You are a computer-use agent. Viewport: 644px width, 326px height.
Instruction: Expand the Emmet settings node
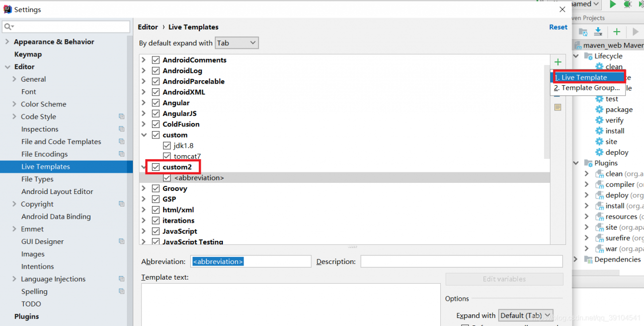tap(14, 229)
